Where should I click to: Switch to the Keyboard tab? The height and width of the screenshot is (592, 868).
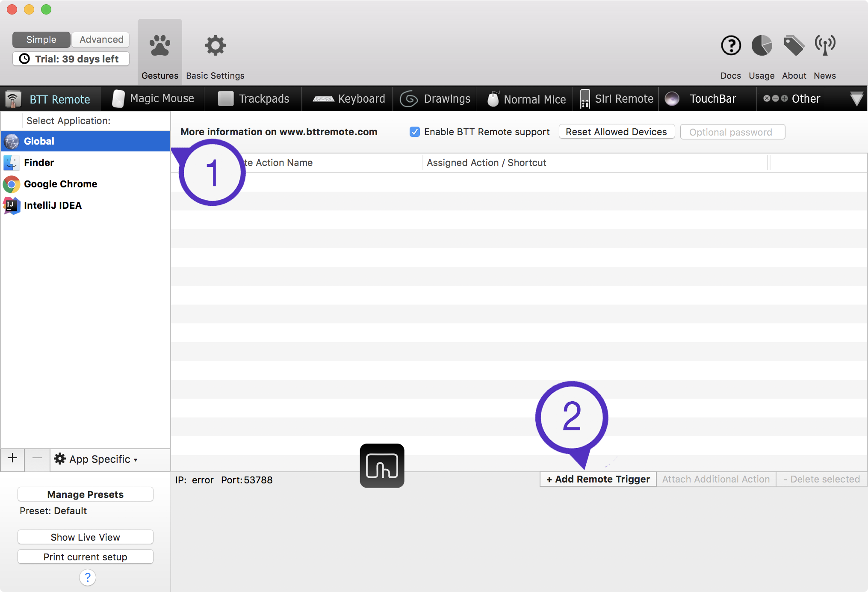(x=348, y=99)
